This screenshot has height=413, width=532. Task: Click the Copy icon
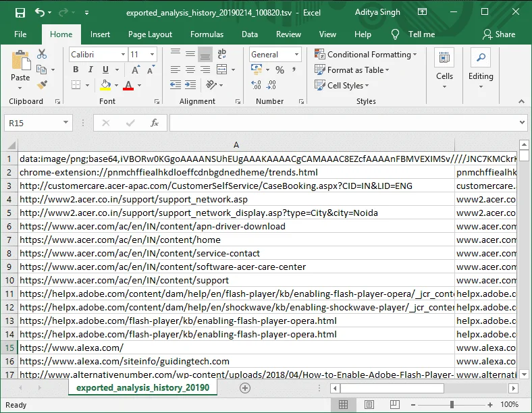(41, 70)
